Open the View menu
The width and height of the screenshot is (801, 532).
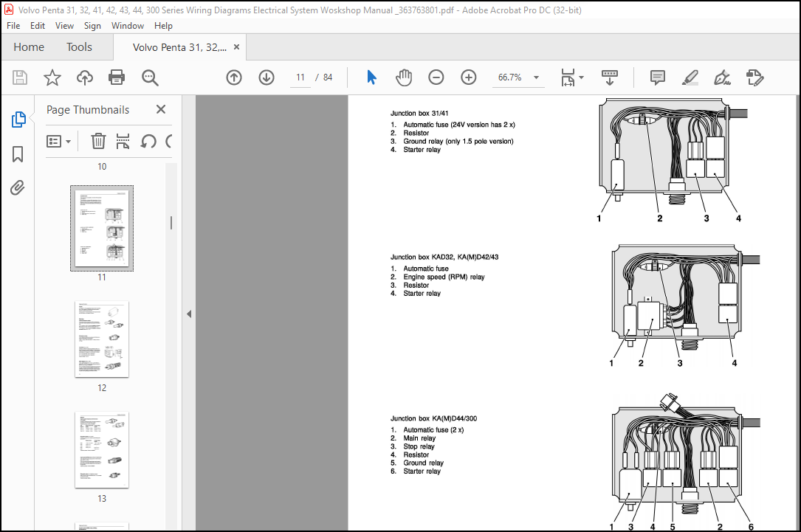pos(64,26)
